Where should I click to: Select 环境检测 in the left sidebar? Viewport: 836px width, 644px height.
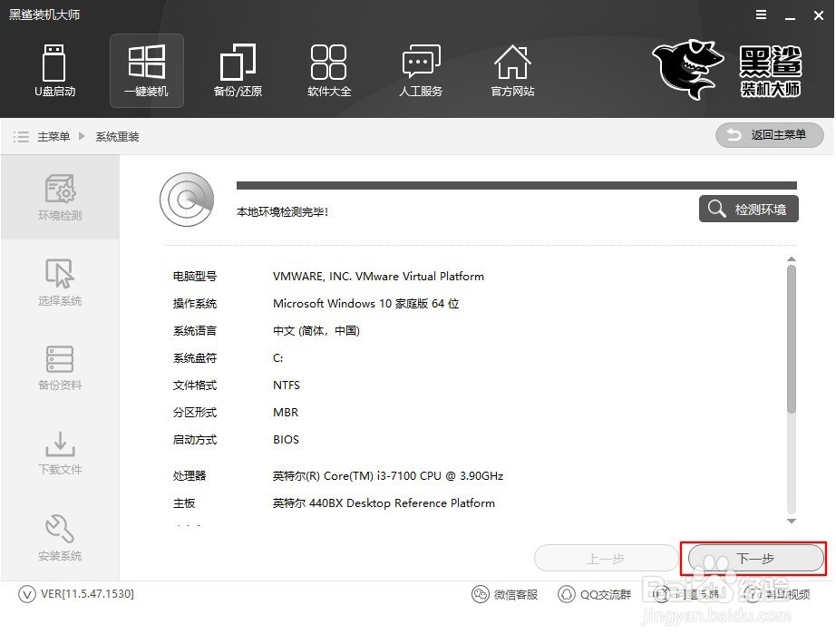coord(59,198)
